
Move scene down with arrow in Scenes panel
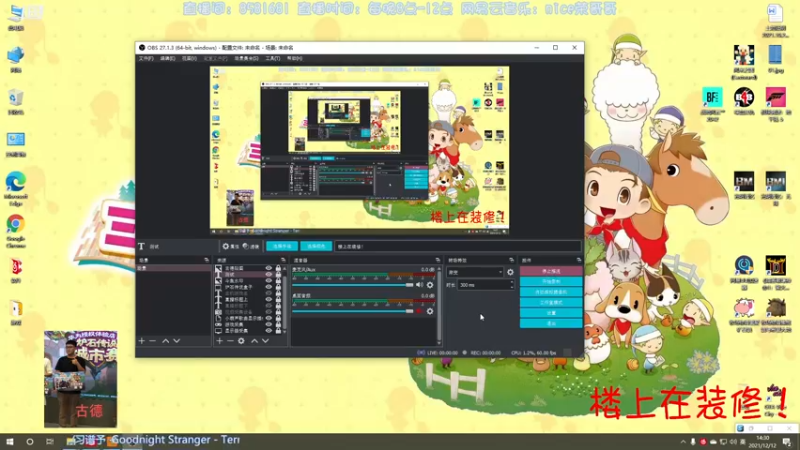click(177, 341)
